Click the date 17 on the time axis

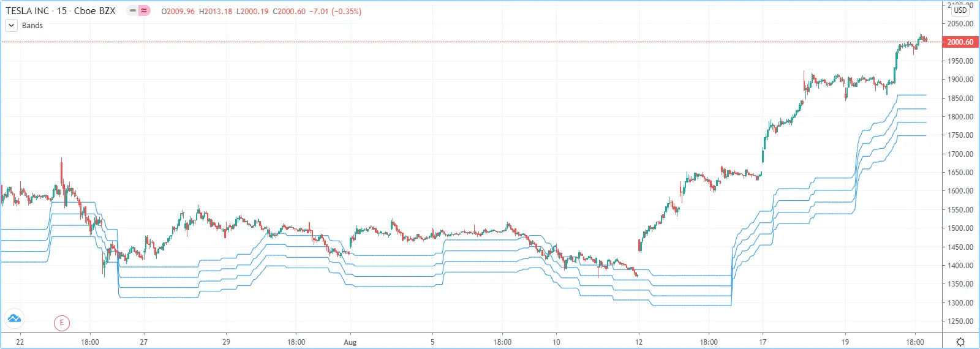pyautogui.click(x=763, y=342)
